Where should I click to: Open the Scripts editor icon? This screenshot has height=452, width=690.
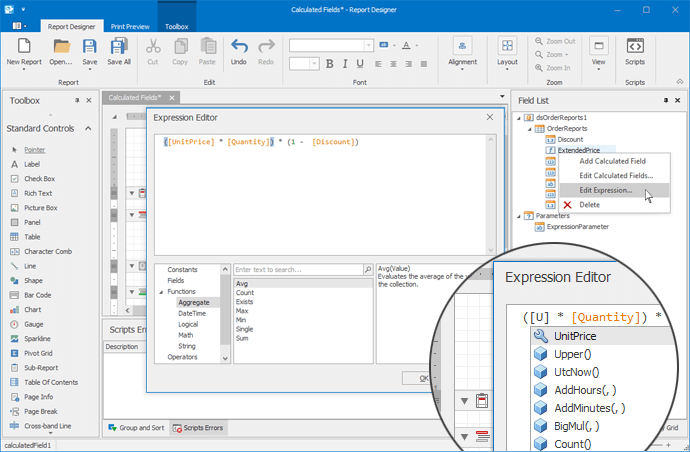[634, 46]
